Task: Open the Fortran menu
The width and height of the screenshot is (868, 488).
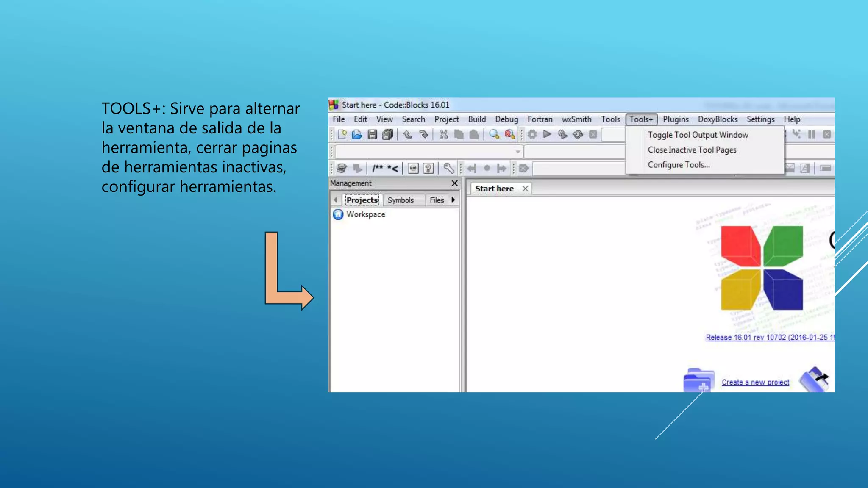Action: 540,119
